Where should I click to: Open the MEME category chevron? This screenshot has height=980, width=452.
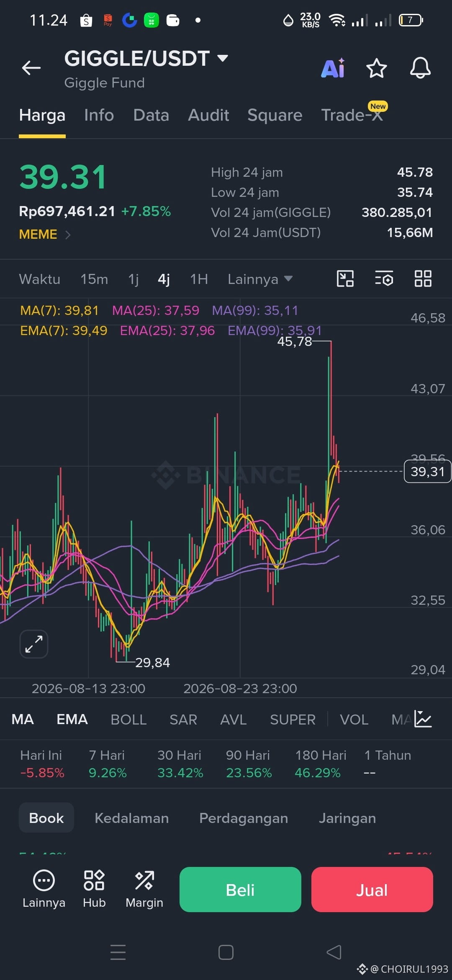pyautogui.click(x=68, y=235)
